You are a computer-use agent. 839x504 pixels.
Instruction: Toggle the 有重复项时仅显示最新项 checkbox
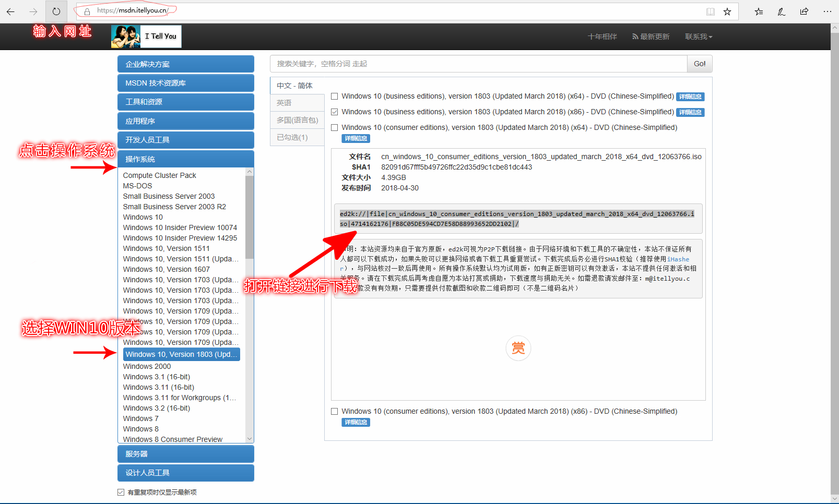pos(121,491)
